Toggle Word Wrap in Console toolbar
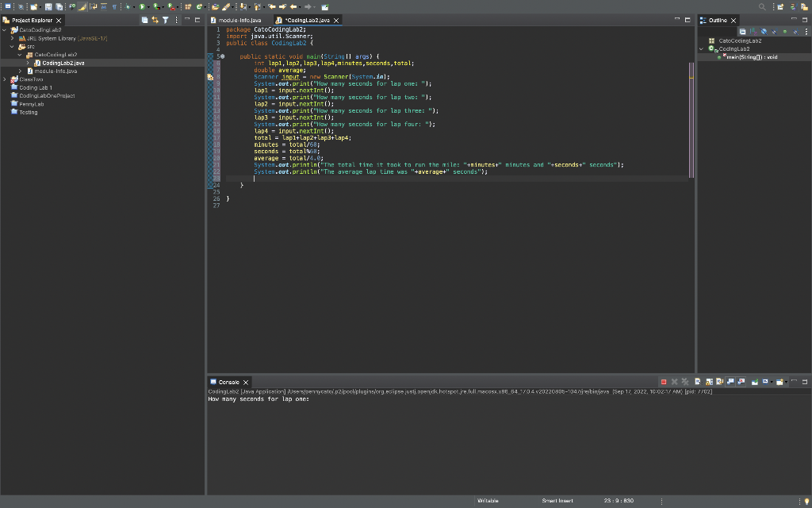 [720, 382]
